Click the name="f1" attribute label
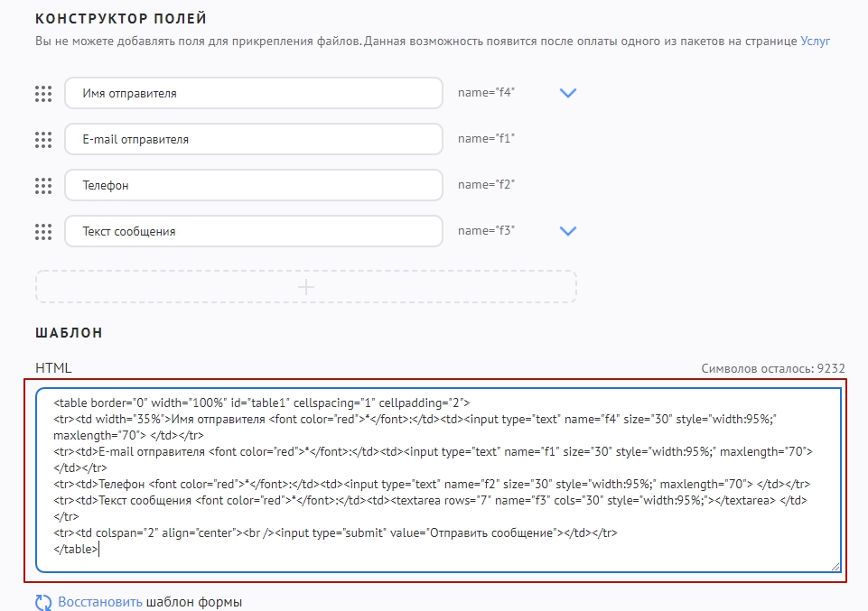The height and width of the screenshot is (611, 868). coord(486,139)
